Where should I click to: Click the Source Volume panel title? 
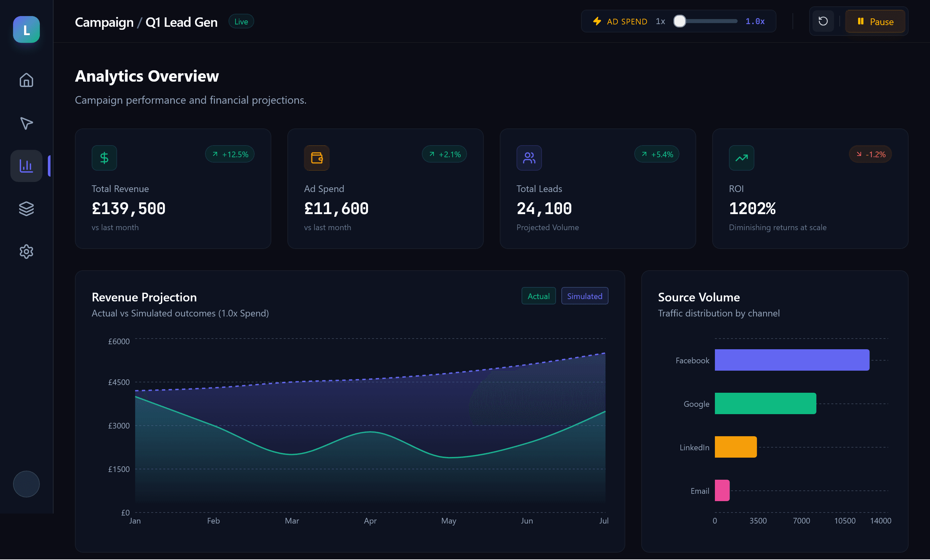[699, 297]
